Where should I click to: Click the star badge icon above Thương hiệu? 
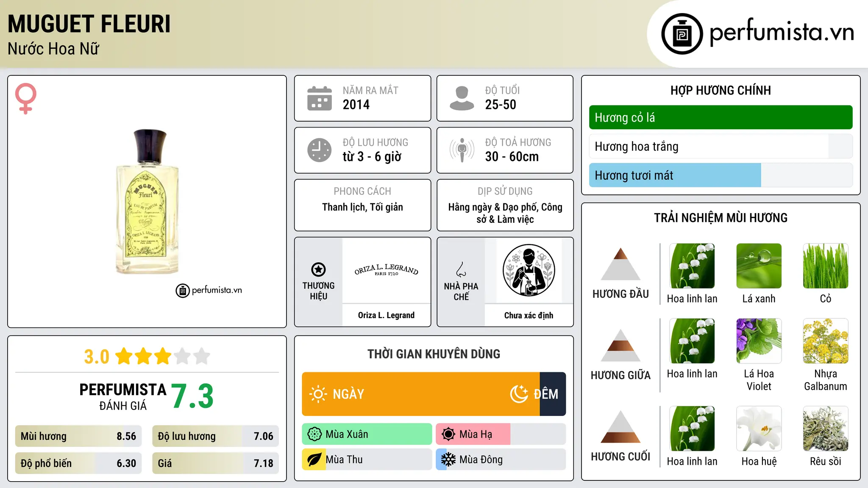pos(318,269)
